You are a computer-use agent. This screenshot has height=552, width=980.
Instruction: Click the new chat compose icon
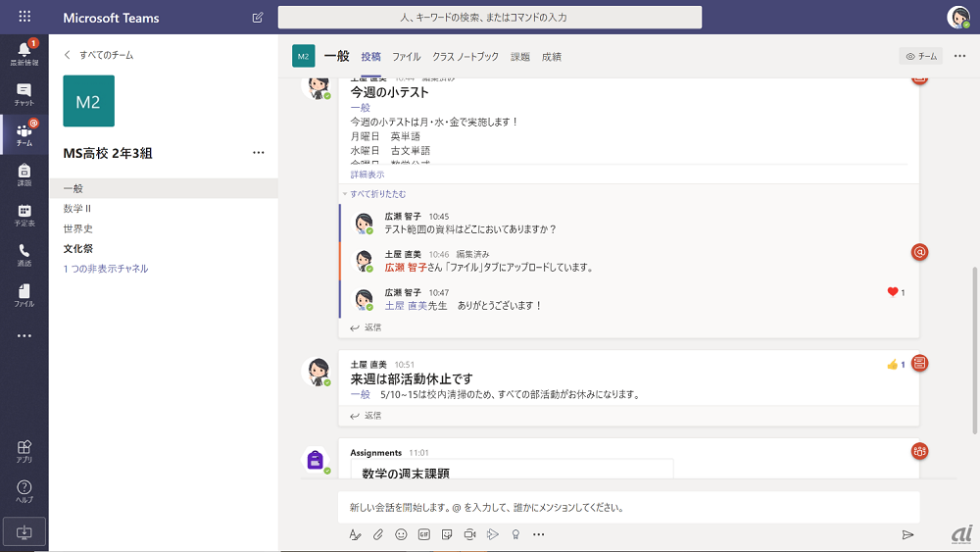258,18
